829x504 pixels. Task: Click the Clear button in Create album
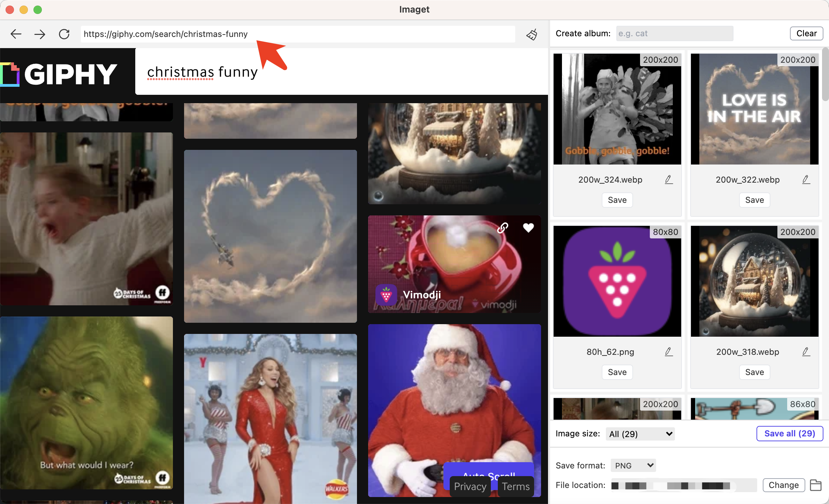(x=806, y=33)
